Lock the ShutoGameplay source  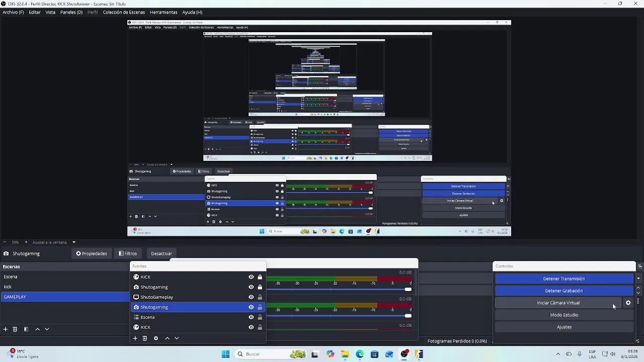[x=260, y=297]
